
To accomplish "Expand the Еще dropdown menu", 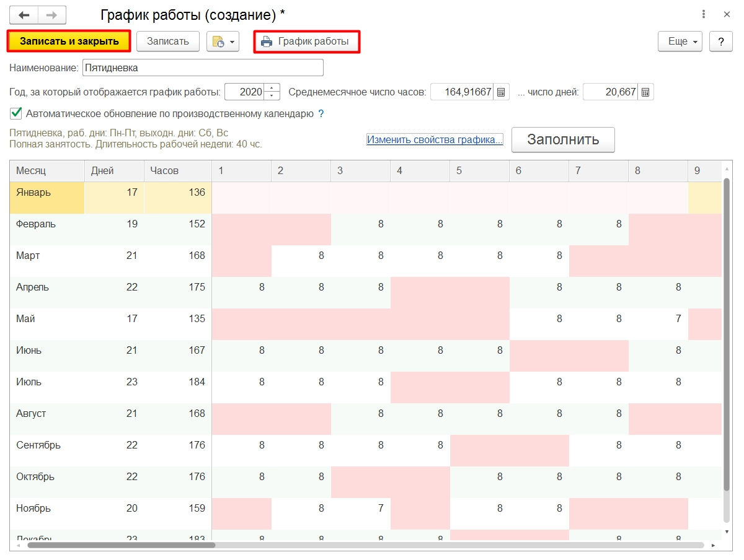I will pos(680,42).
